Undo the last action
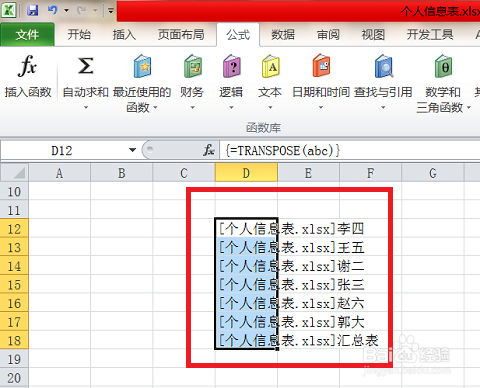This screenshot has width=480, height=388. click(x=52, y=10)
